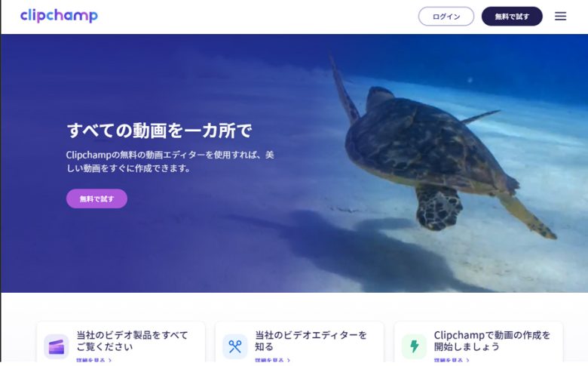Open 当社のビデオ製品をすべてご覧ください card title
Viewport: 588px width, 366px height.
[x=132, y=340]
